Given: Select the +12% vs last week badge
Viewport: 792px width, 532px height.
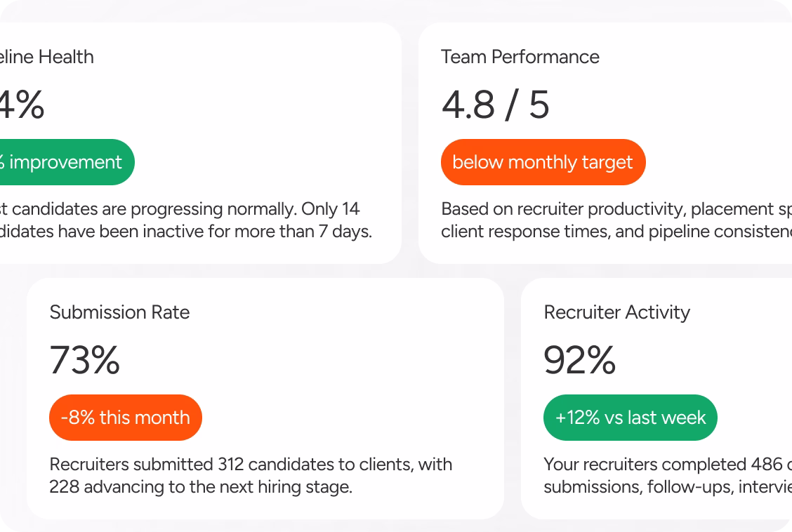Looking at the screenshot, I should (631, 418).
